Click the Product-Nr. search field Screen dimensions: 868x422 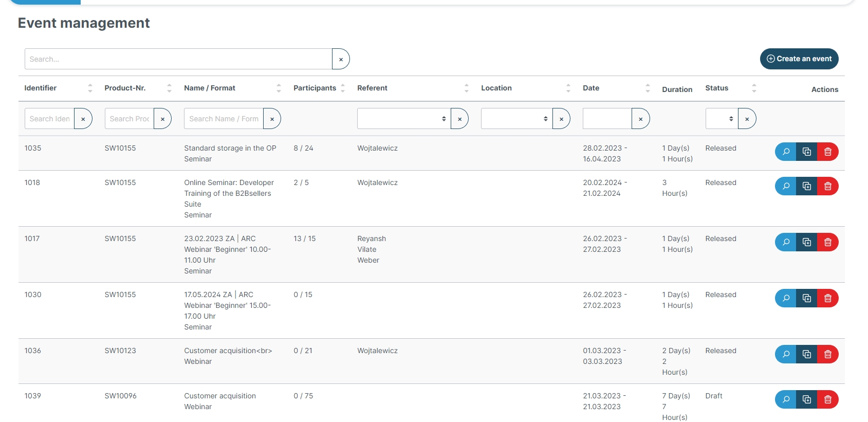[129, 119]
